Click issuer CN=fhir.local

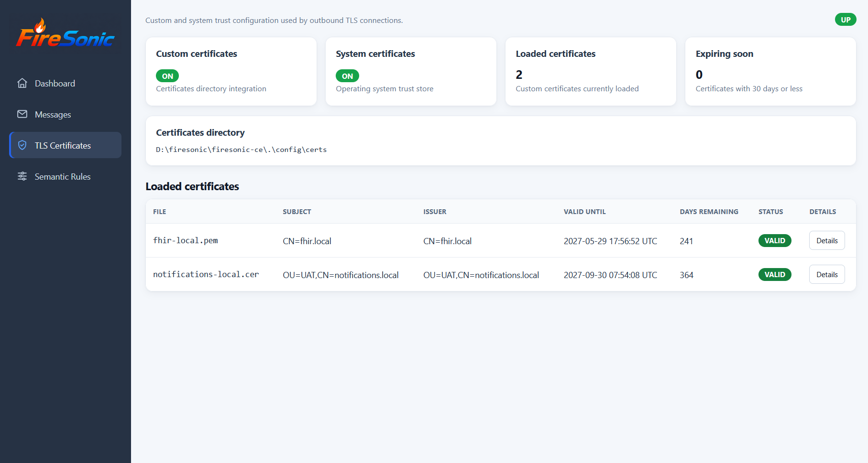point(448,241)
